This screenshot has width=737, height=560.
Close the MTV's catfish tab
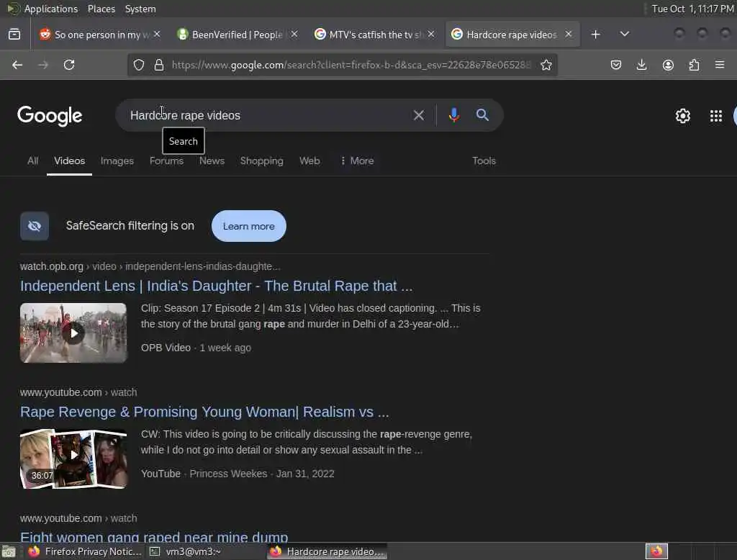pyautogui.click(x=431, y=35)
